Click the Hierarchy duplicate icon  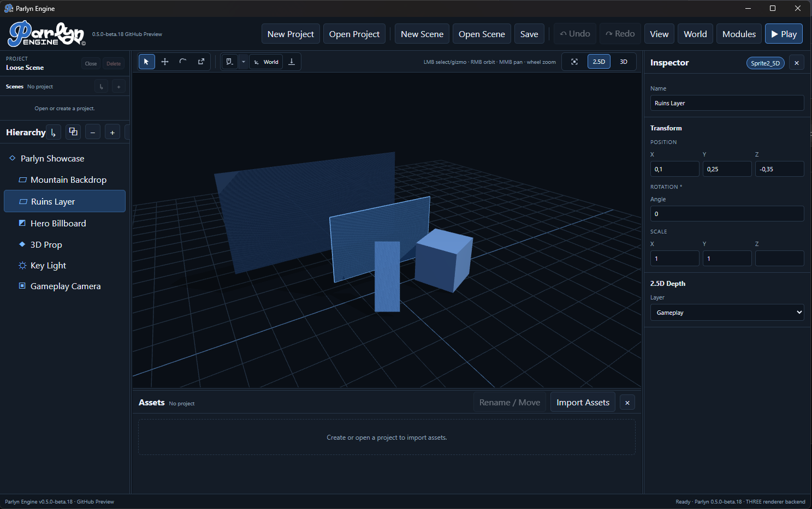tap(73, 132)
